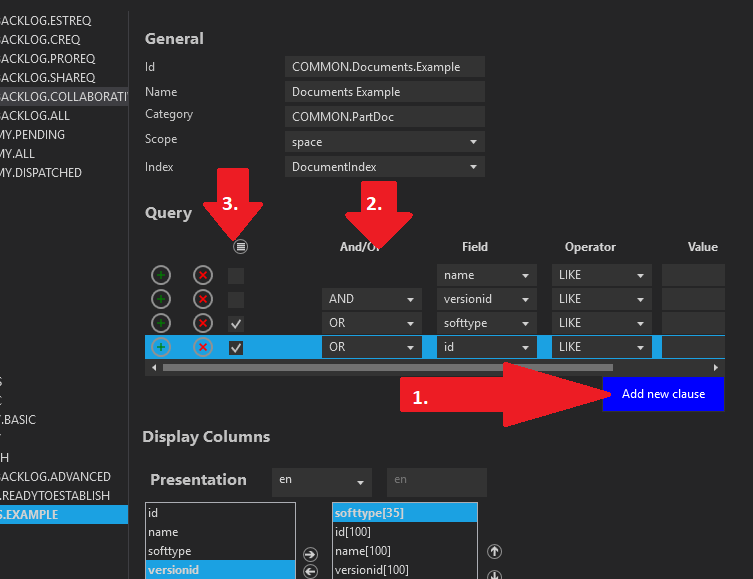Check the box in the versionid row
Viewport: 753px width, 579px height.
tap(236, 300)
